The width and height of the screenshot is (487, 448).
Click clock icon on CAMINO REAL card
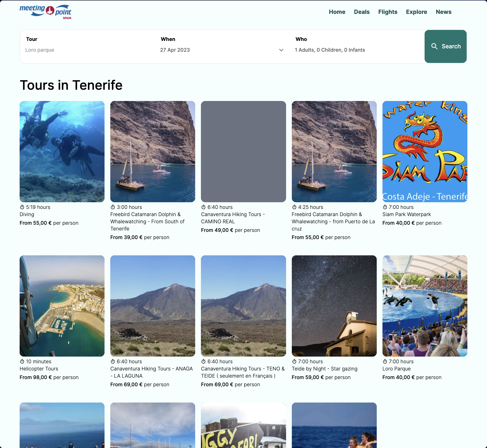(203, 207)
